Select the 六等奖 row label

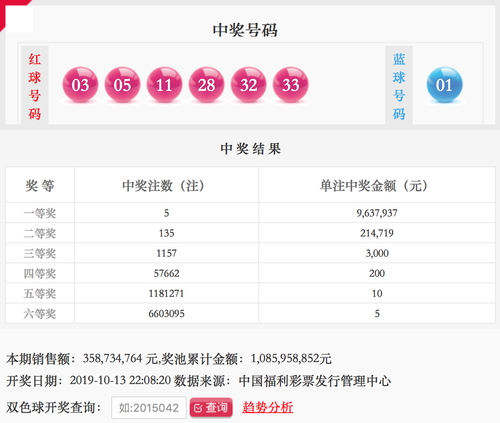(x=40, y=314)
